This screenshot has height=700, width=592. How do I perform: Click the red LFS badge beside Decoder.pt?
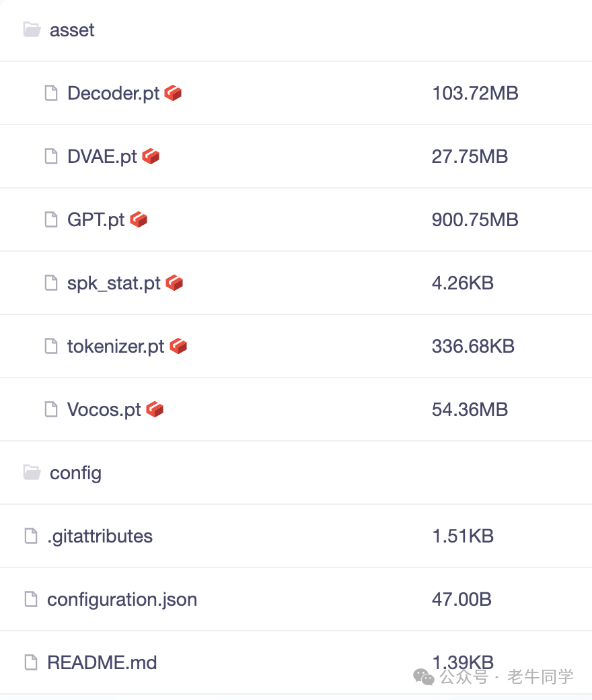pyautogui.click(x=173, y=94)
